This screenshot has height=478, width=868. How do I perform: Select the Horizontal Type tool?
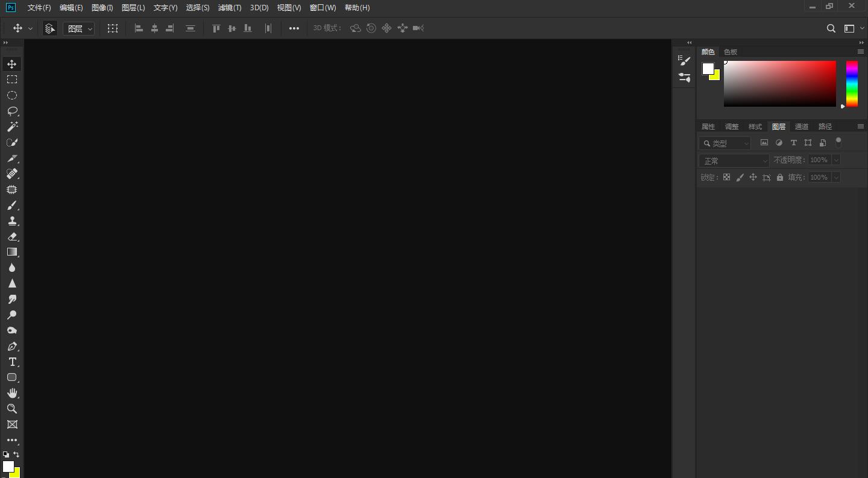coord(12,362)
